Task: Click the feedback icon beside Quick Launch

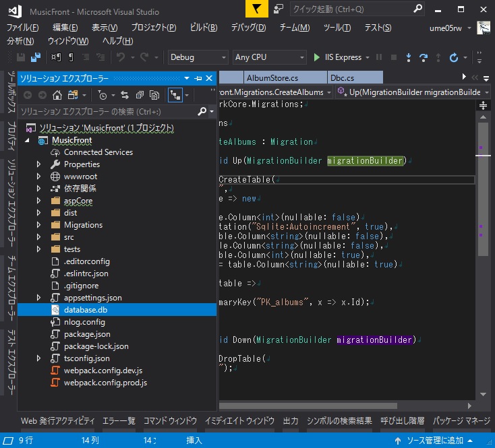Action: pos(278,9)
